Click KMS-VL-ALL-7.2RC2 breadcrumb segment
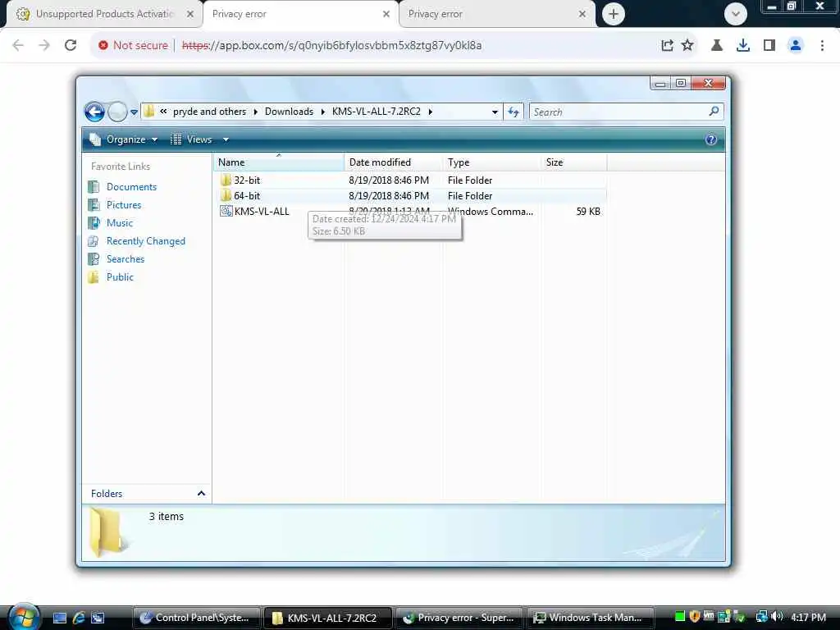The width and height of the screenshot is (840, 630). [x=376, y=112]
